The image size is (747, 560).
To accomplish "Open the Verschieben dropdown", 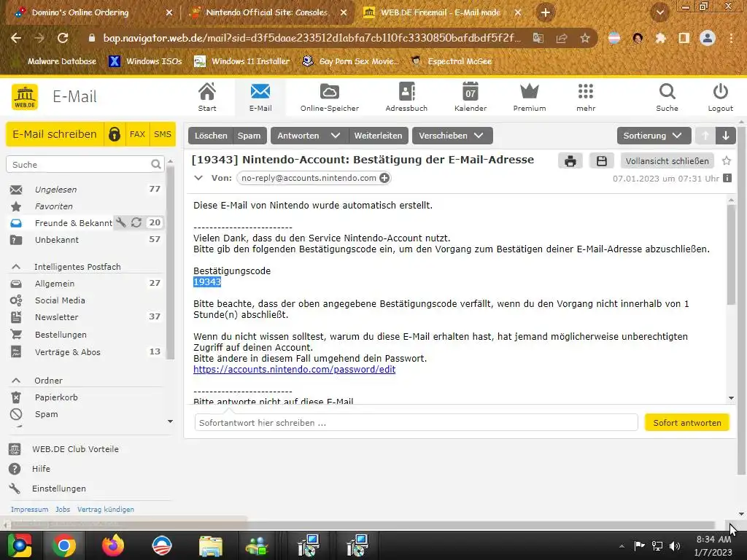I will [452, 136].
